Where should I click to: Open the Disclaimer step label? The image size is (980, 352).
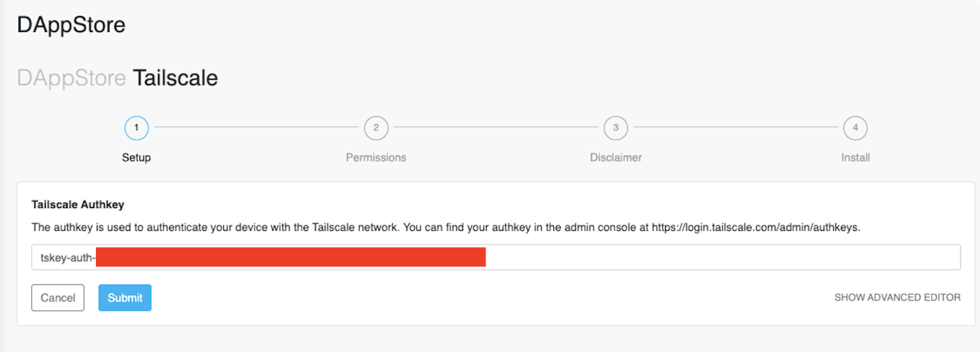coord(616,158)
